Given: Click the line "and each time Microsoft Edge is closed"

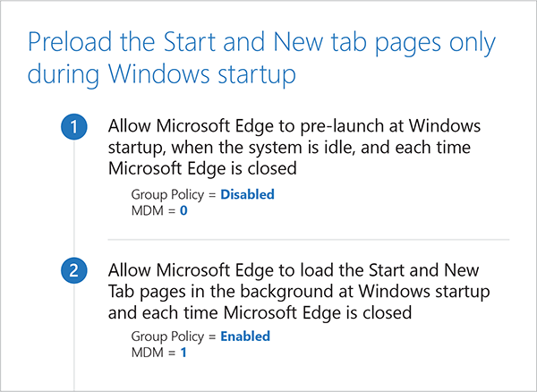Looking at the screenshot, I should [x=260, y=311].
